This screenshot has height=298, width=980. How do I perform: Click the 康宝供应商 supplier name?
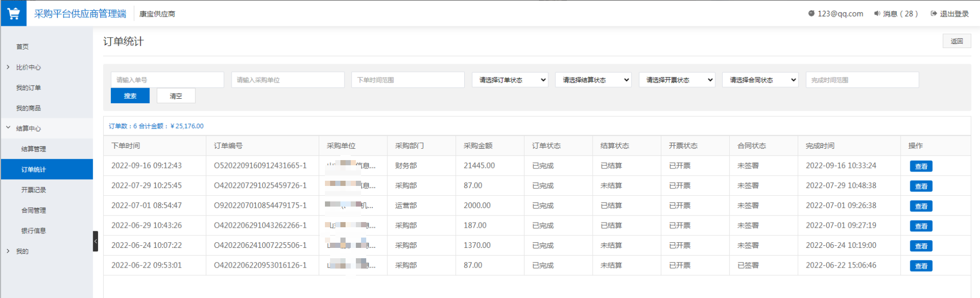pyautogui.click(x=157, y=14)
